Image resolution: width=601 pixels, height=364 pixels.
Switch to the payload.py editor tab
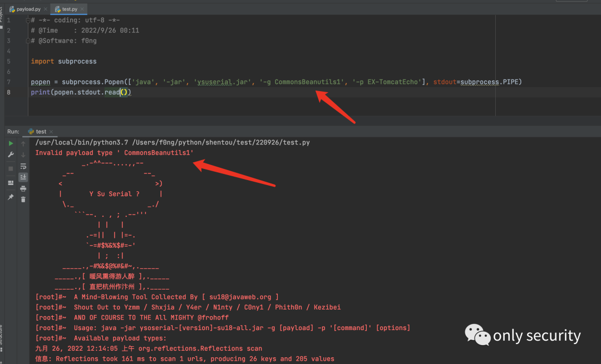pyautogui.click(x=28, y=9)
